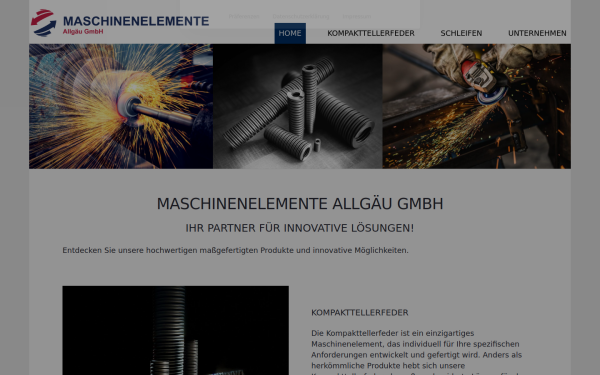
Task: Click the faint Präferenzen link at the top
Action: (244, 16)
